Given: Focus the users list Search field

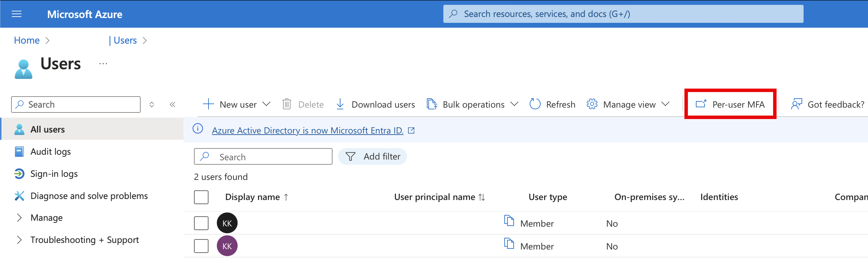Looking at the screenshot, I should pyautogui.click(x=263, y=156).
